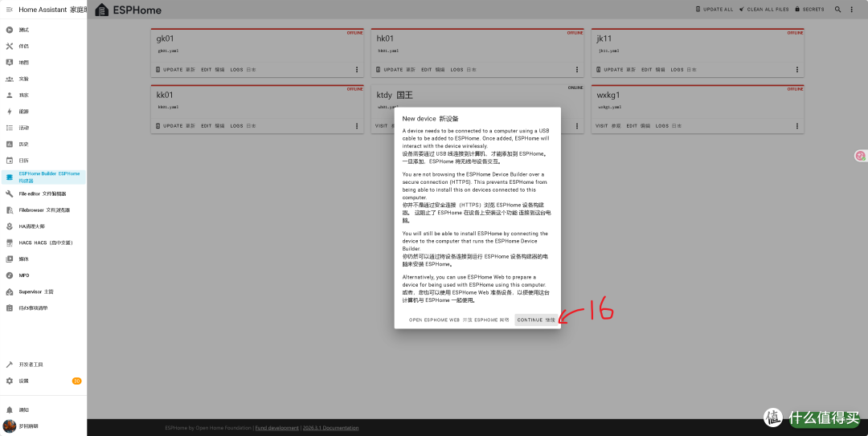This screenshot has width=868, height=436.
Task: Click EDIT on the jk11 card
Action: tap(653, 70)
